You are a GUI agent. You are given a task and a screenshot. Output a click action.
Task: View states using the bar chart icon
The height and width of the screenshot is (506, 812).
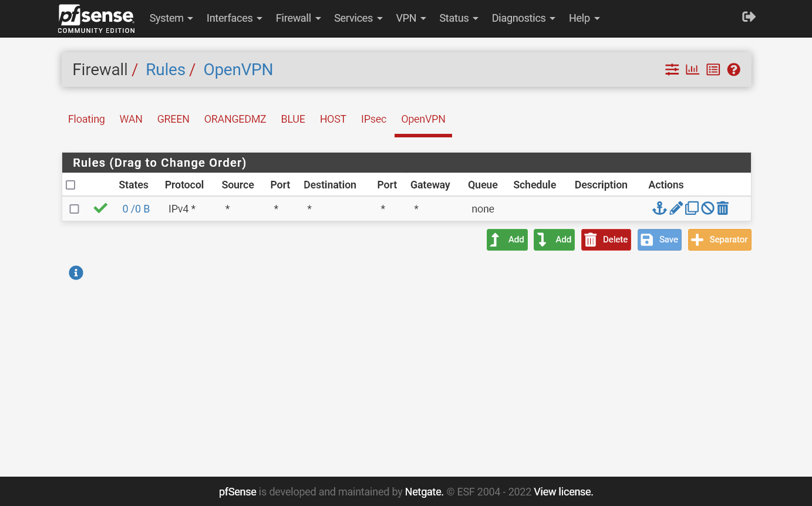(x=692, y=69)
